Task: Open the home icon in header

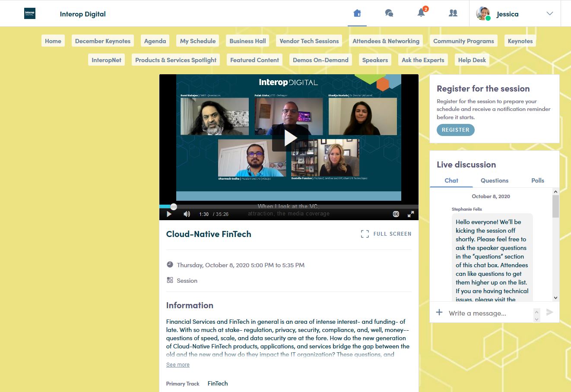Action: point(357,13)
